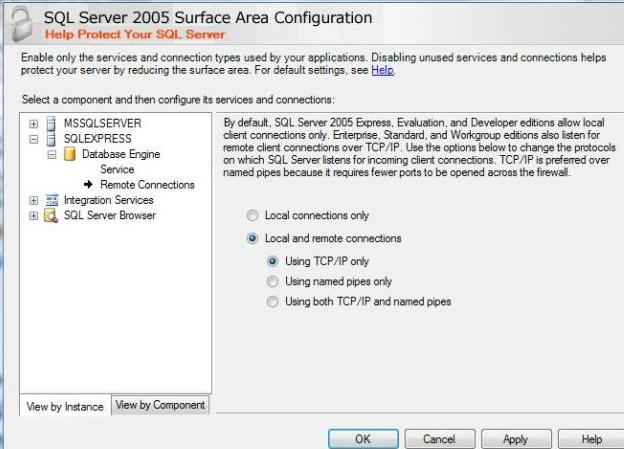Select the Remote Connections tree item
The width and height of the screenshot is (624, 449).
coord(147,185)
